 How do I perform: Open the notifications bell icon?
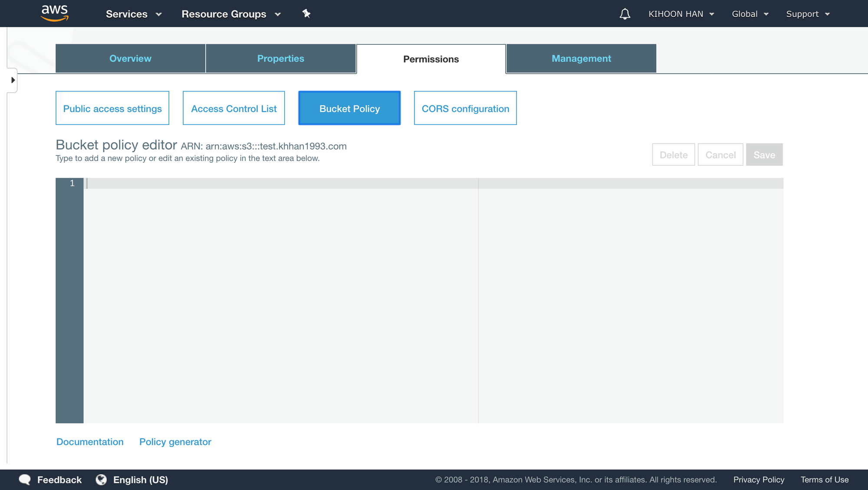coord(625,14)
